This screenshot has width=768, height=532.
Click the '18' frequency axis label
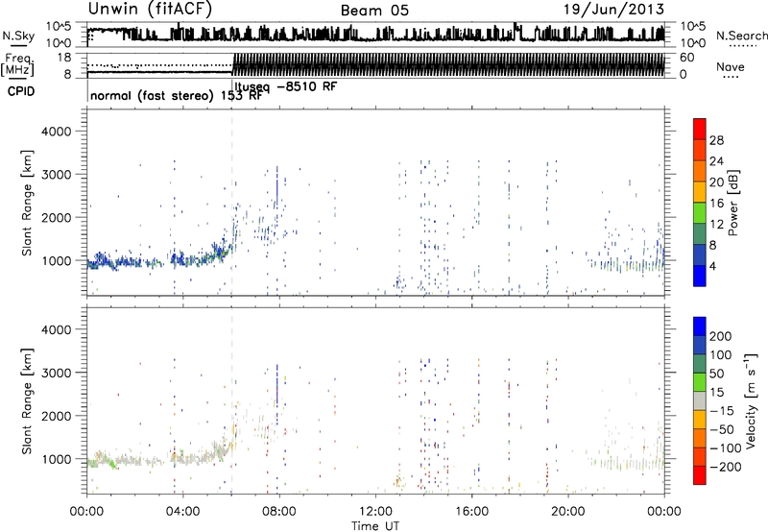(64, 58)
